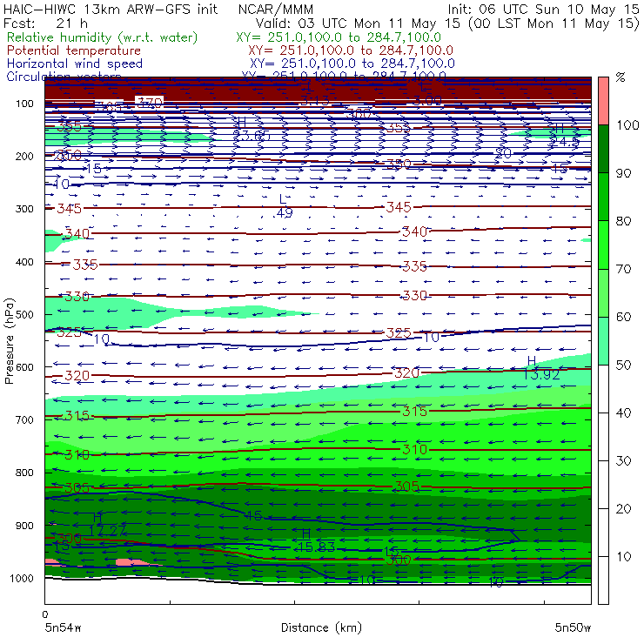Select the 'Valid: 03 UTC Mon 11 May 15' text
The width and height of the screenshot is (644, 644).
pos(358,23)
